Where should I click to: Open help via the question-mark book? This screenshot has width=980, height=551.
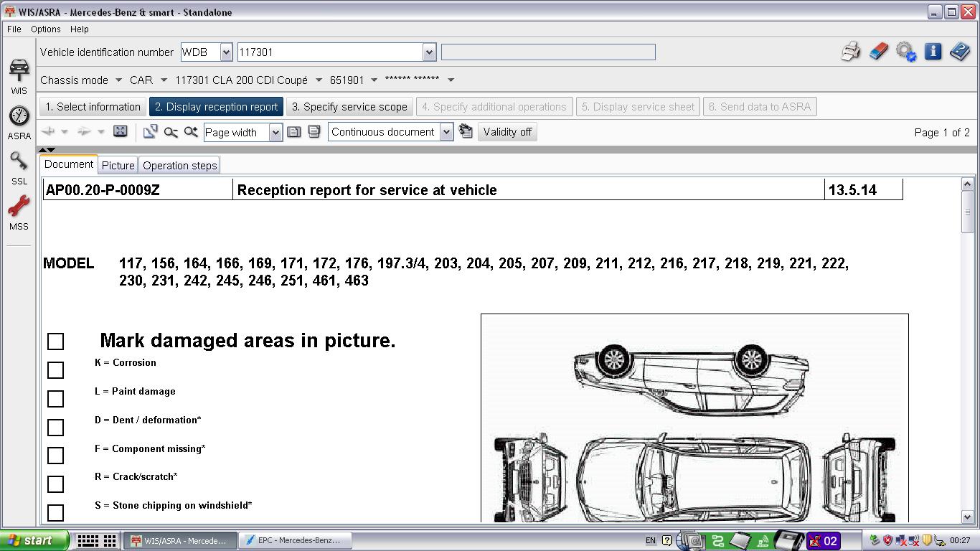(x=960, y=52)
